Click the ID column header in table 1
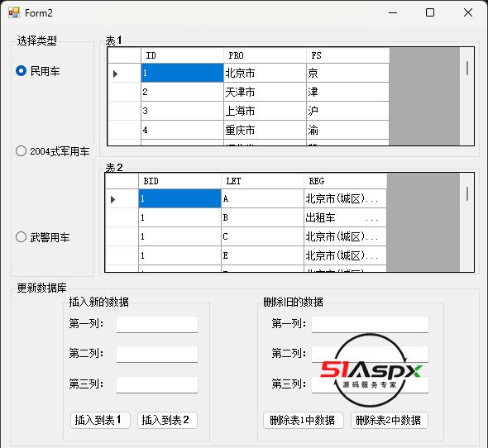The width and height of the screenshot is (488, 448). point(182,55)
